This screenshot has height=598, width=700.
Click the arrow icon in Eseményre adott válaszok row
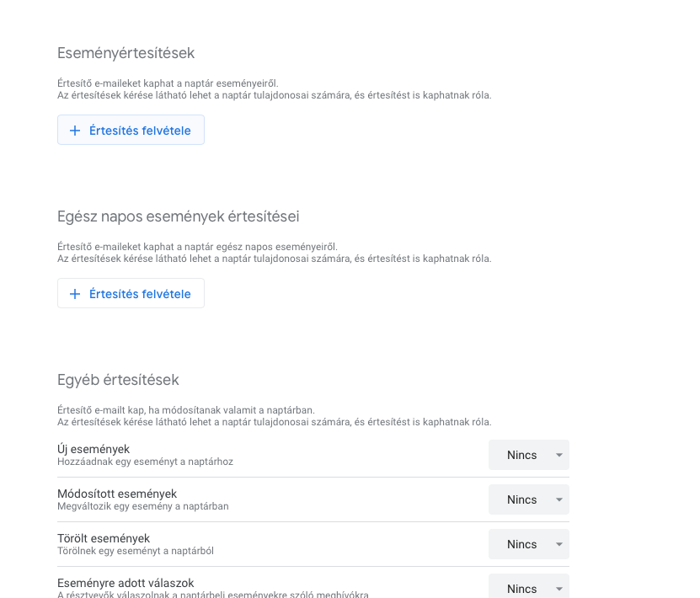point(558,588)
